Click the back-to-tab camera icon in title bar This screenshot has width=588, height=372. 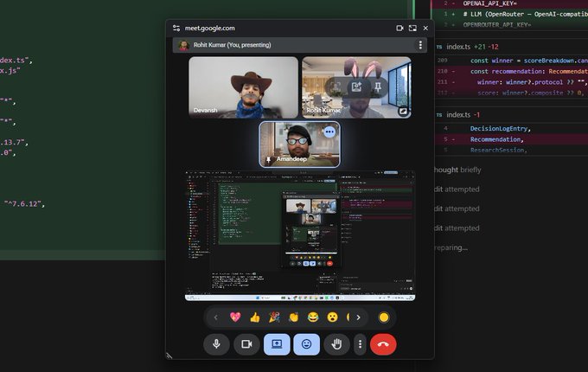point(399,29)
